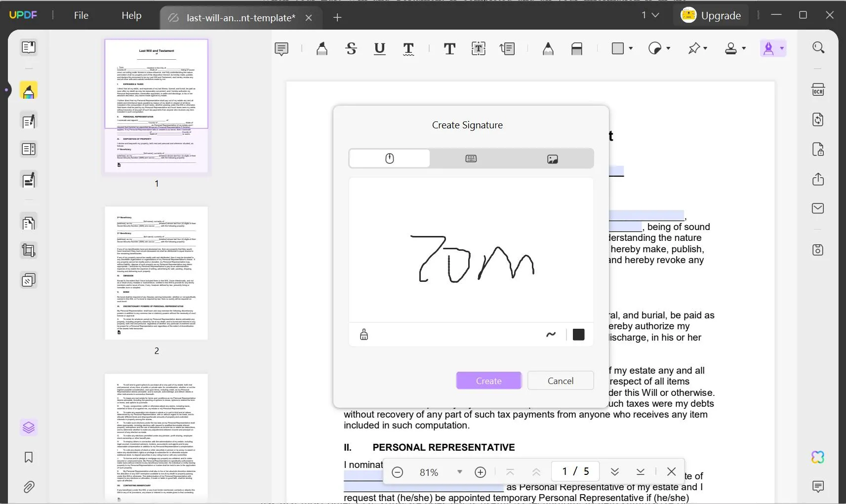
Task: Pick the black signature color swatch
Action: [579, 335]
